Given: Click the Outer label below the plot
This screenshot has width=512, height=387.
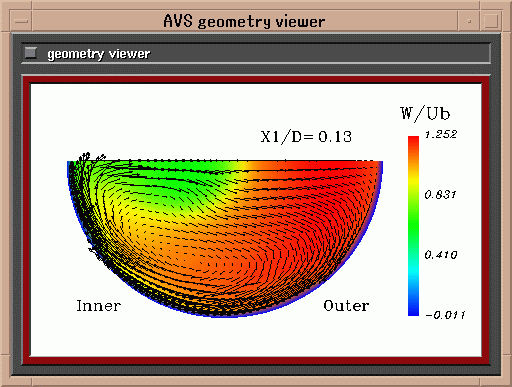Looking at the screenshot, I should coord(346,306).
